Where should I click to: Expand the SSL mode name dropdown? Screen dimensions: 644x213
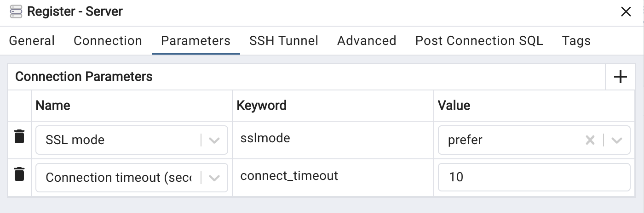(214, 140)
